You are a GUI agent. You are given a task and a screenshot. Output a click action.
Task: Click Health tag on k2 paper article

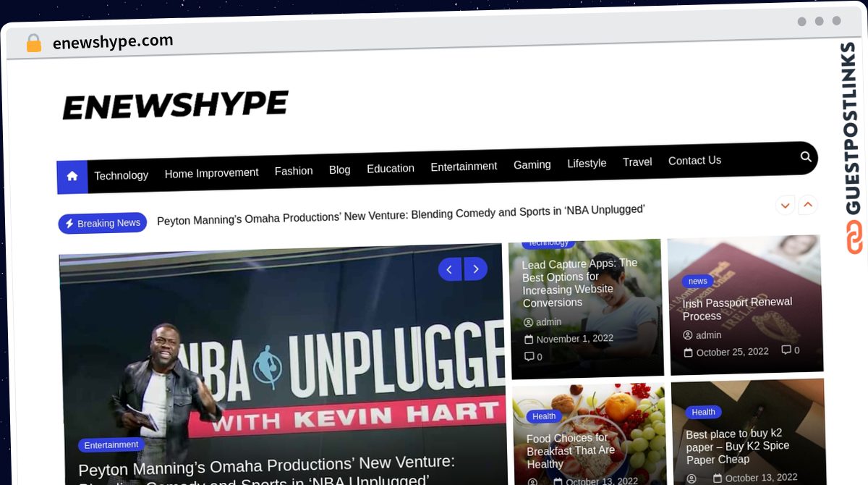pos(703,412)
